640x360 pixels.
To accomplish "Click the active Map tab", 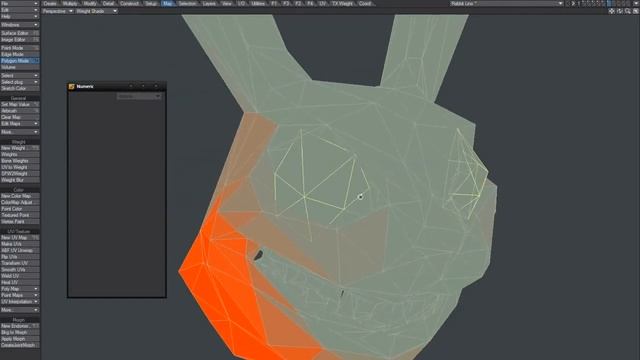I will point(168,3).
